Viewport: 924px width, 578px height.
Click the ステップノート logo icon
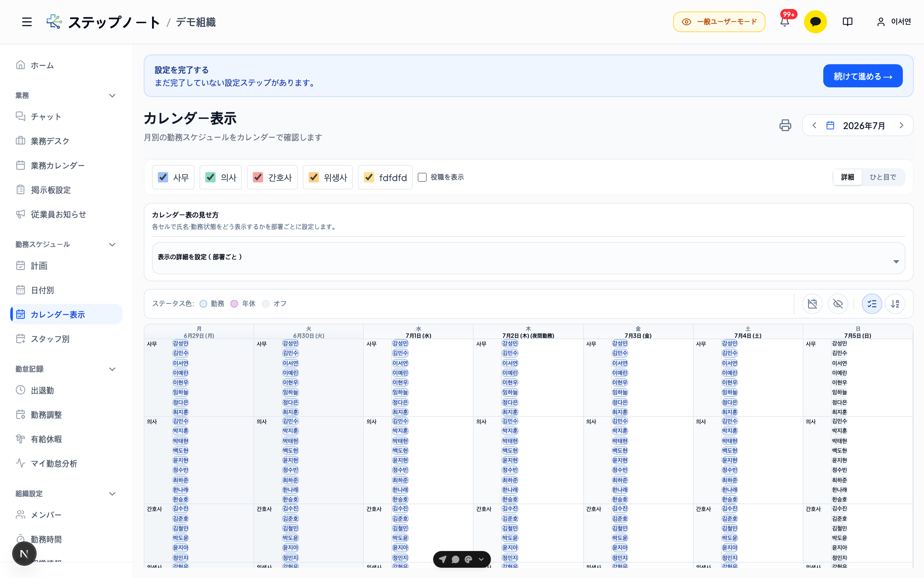click(x=54, y=22)
